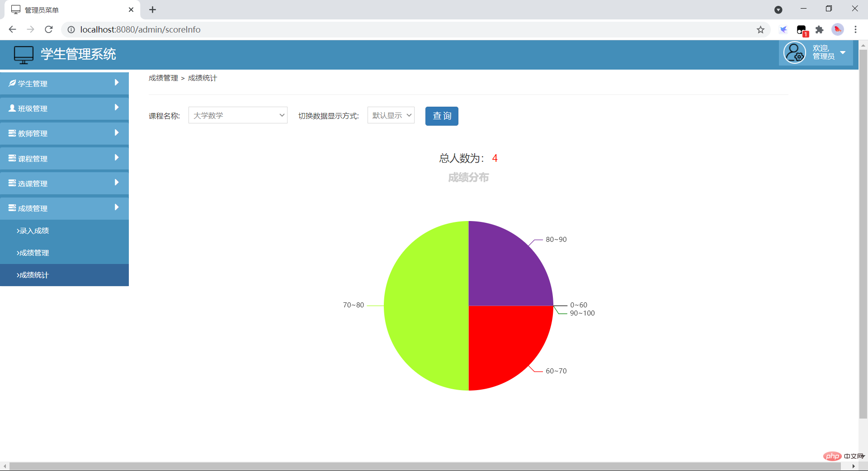Expand the 班级管理 menu arrow
Image resolution: width=868 pixels, height=471 pixels.
pos(117,107)
